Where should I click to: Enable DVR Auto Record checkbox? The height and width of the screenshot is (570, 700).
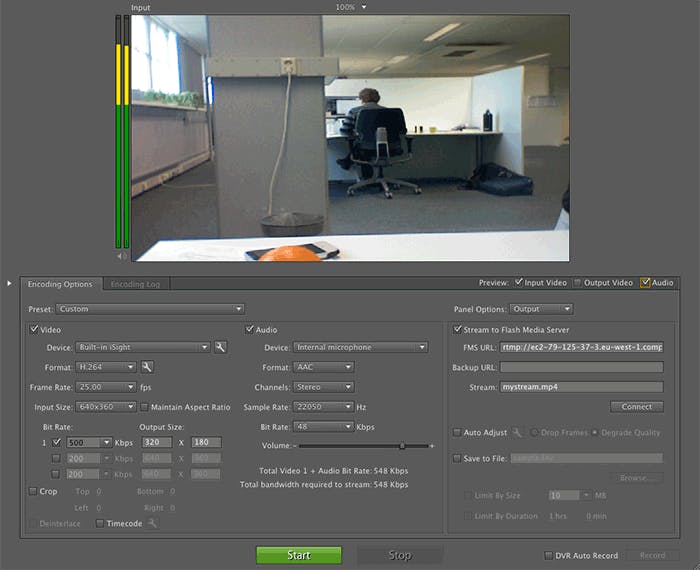(x=548, y=555)
